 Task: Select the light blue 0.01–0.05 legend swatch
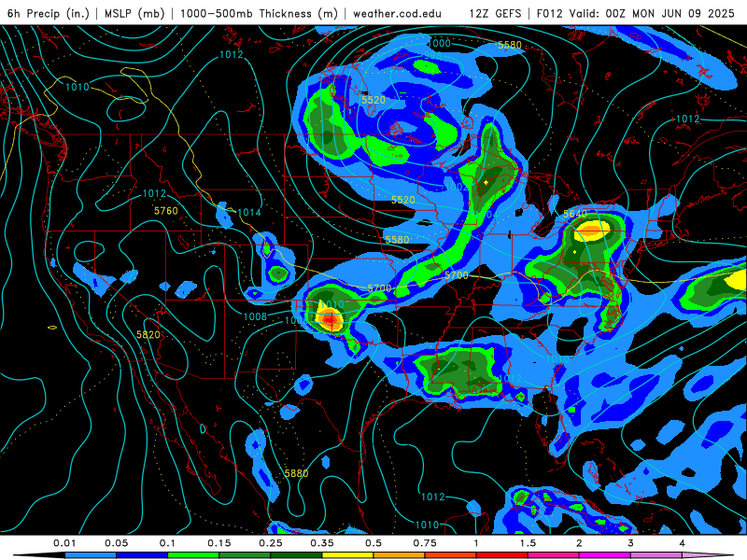pyautogui.click(x=91, y=555)
